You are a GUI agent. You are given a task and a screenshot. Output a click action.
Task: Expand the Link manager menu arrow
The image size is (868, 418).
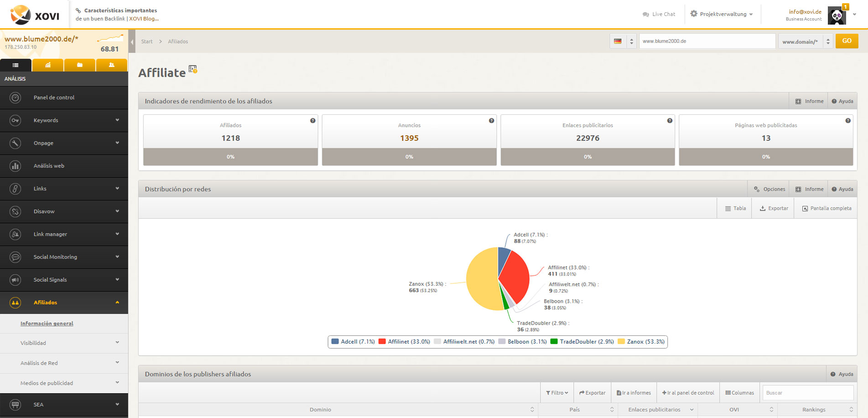(117, 234)
